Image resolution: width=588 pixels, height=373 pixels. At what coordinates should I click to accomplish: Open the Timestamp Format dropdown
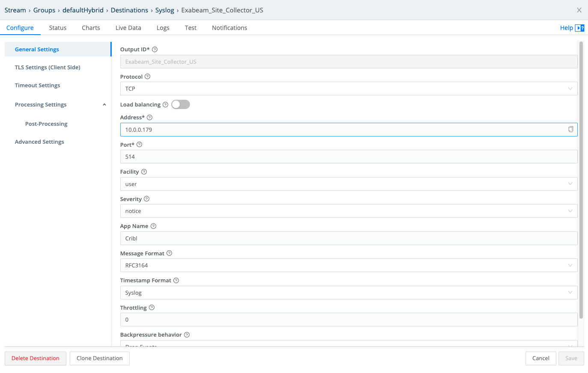coord(570,293)
